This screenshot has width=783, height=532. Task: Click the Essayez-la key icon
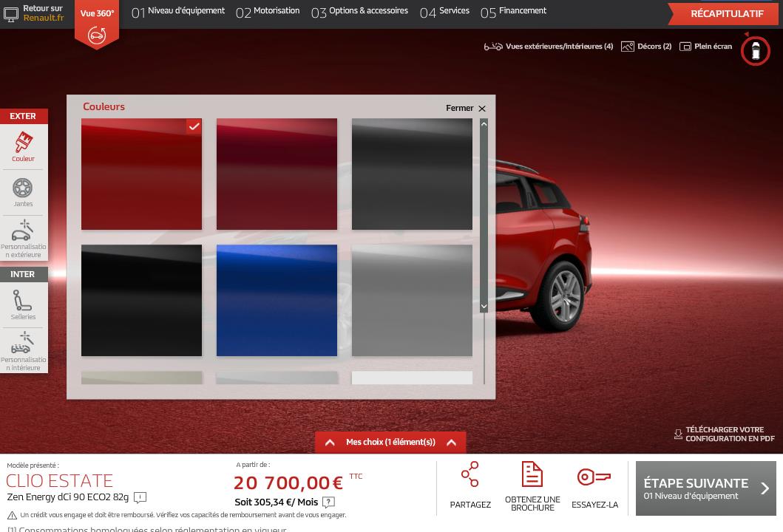[594, 477]
